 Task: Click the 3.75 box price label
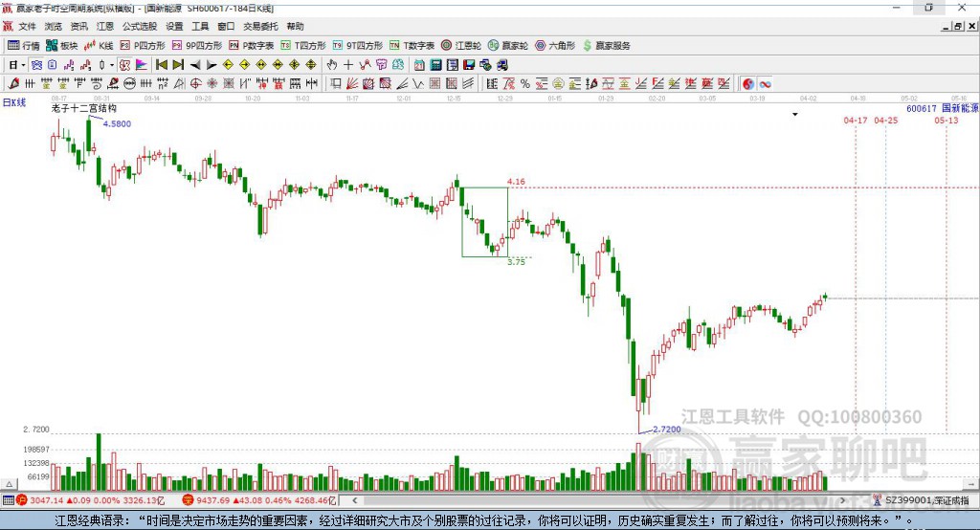click(x=516, y=262)
